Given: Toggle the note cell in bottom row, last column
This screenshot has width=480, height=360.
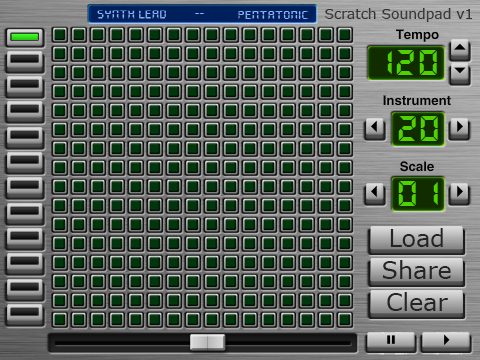Looking at the screenshot, I should coord(345,319).
